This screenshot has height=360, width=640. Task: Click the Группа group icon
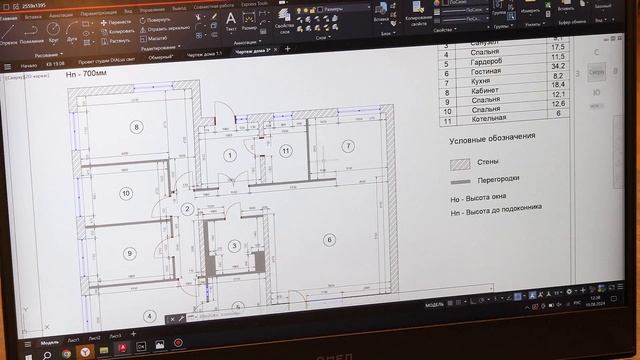[x=498, y=7]
